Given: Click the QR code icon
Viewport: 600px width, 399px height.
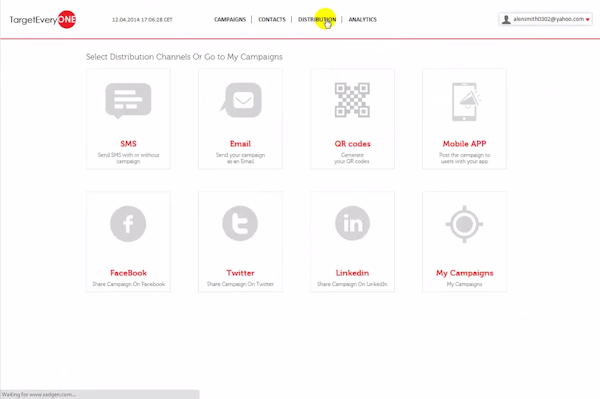Looking at the screenshot, I should (352, 100).
